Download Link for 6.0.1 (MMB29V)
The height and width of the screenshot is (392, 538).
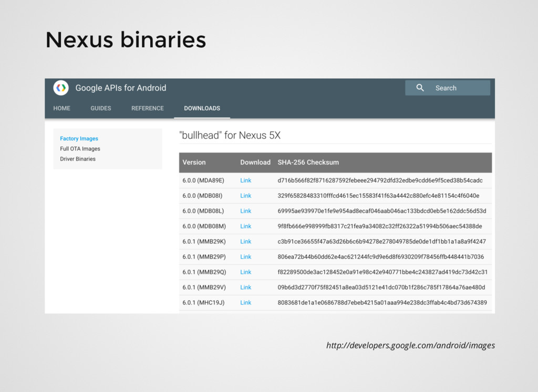click(x=246, y=287)
